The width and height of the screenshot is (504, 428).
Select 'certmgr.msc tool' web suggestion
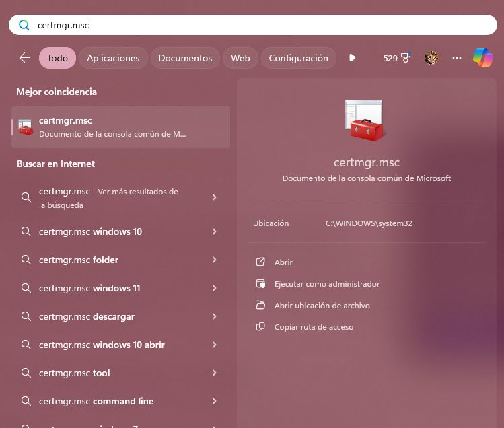[121, 373]
